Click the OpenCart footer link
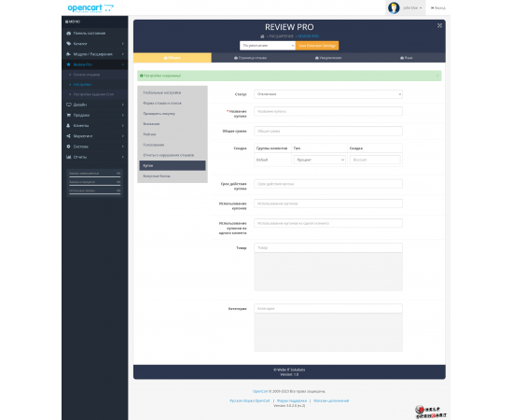This screenshot has height=420, width=513. (260, 391)
